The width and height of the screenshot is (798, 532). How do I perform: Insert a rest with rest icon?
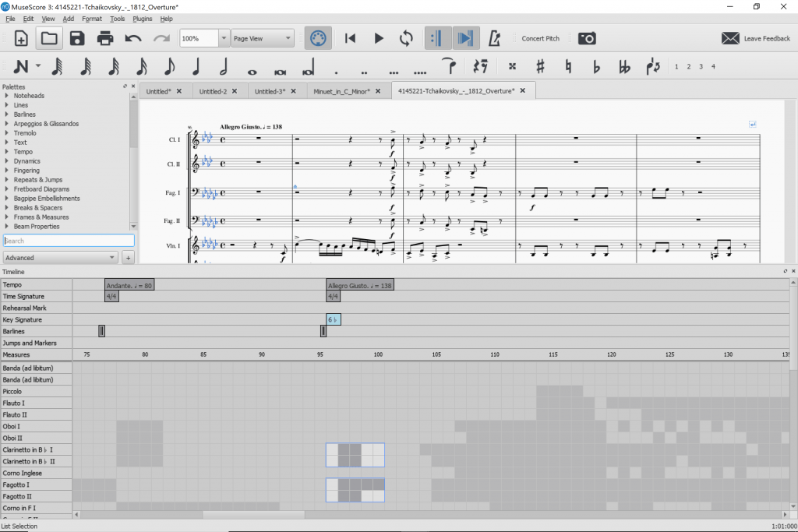click(480, 66)
